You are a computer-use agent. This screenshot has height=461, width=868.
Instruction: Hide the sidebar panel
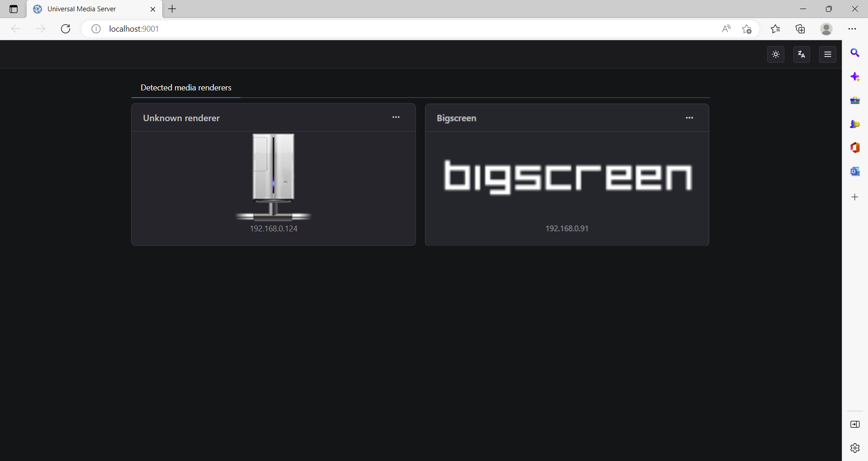pyautogui.click(x=855, y=424)
